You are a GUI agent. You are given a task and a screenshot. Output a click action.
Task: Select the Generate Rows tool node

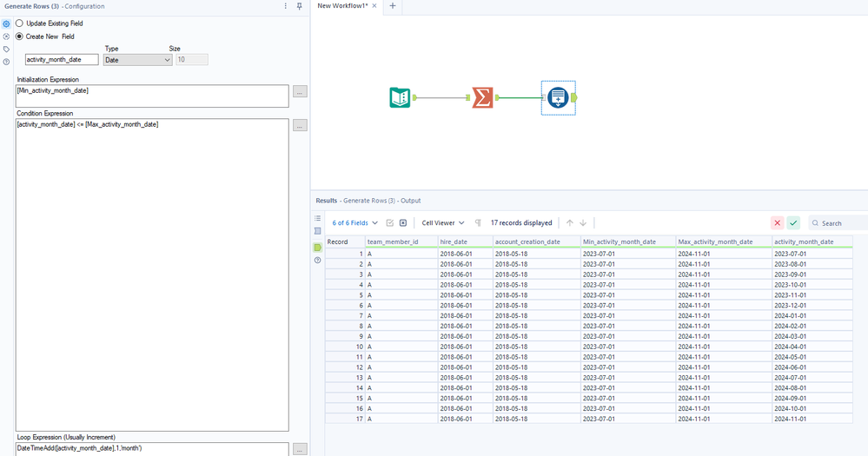[558, 97]
